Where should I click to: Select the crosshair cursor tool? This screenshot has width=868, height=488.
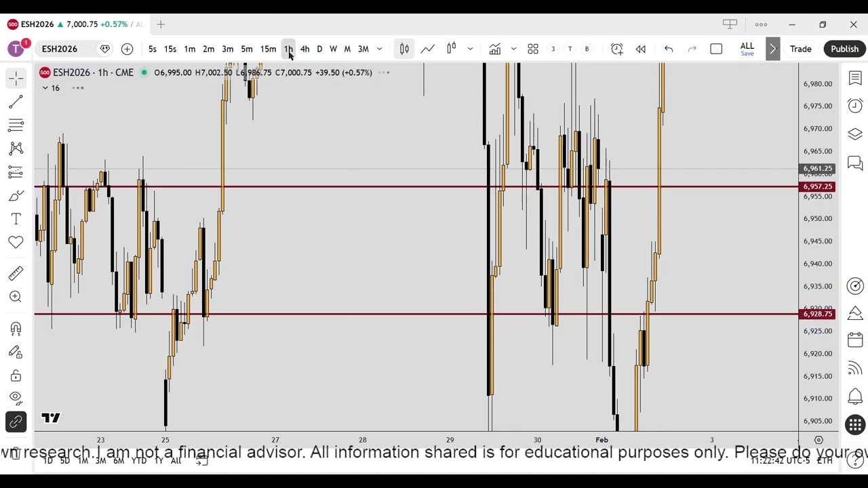(x=16, y=79)
